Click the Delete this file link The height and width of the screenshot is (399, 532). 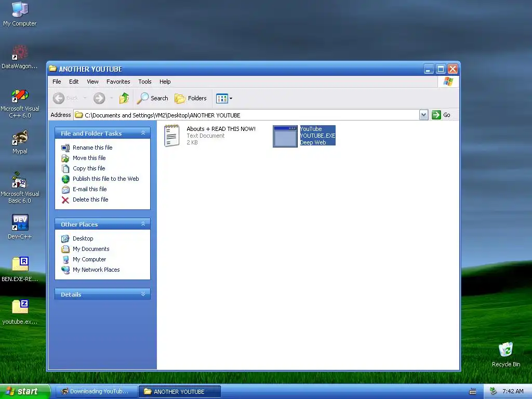90,199
